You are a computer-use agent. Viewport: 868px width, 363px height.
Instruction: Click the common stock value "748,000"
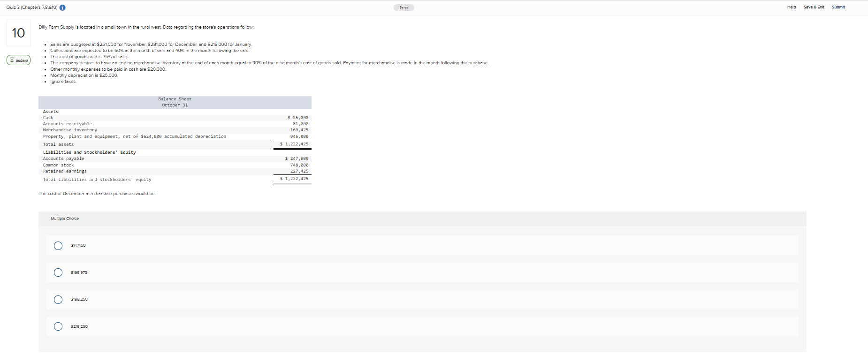(x=299, y=165)
